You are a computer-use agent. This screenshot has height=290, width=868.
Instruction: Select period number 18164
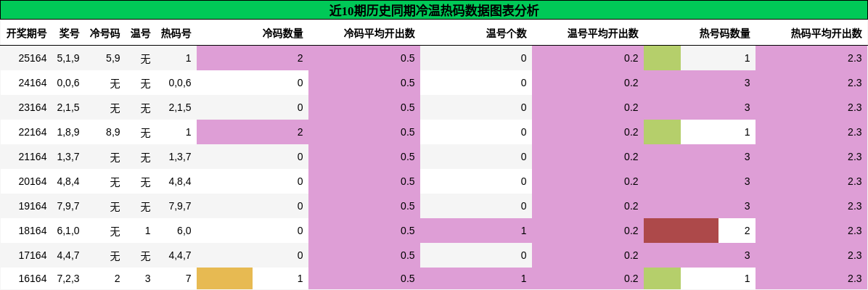point(33,231)
